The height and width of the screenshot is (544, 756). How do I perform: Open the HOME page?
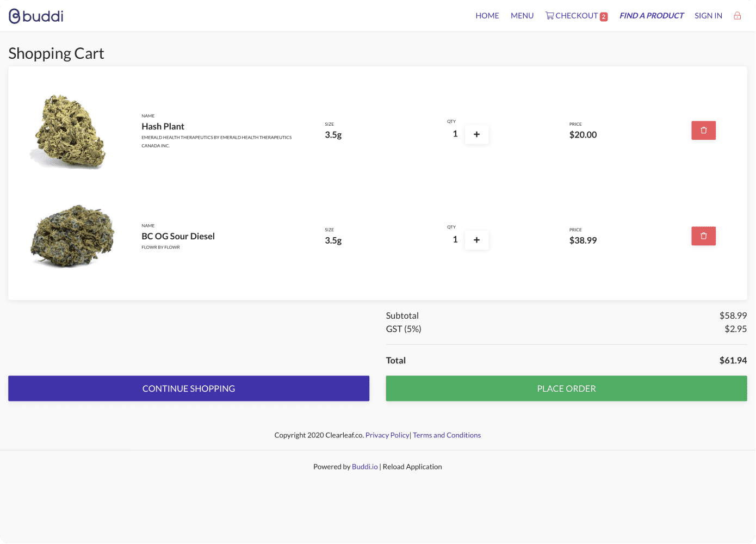click(x=487, y=16)
